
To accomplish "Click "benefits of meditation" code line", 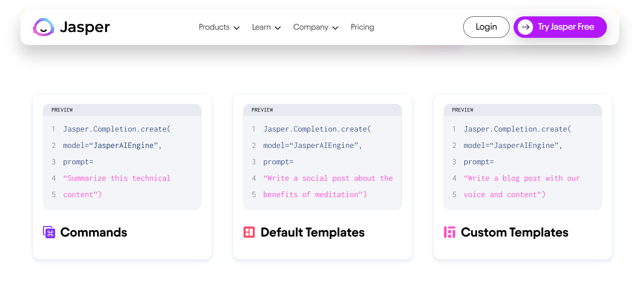I will pyautogui.click(x=315, y=195).
